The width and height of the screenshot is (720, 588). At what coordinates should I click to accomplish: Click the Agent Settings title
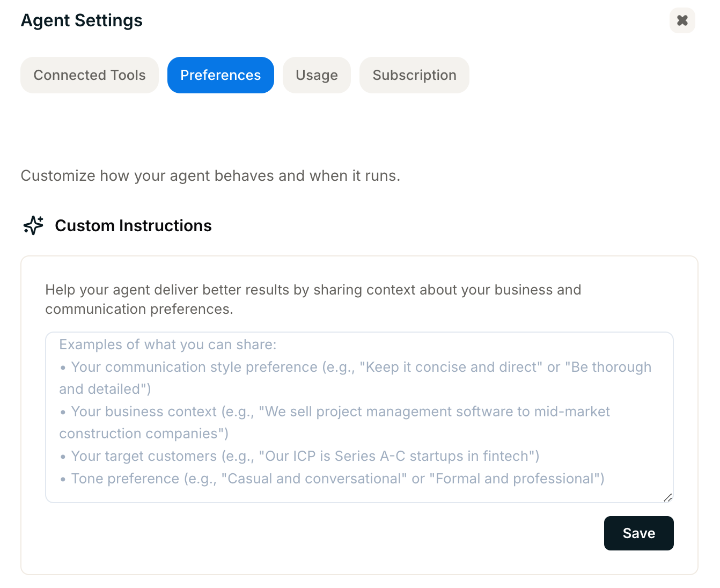(x=82, y=20)
